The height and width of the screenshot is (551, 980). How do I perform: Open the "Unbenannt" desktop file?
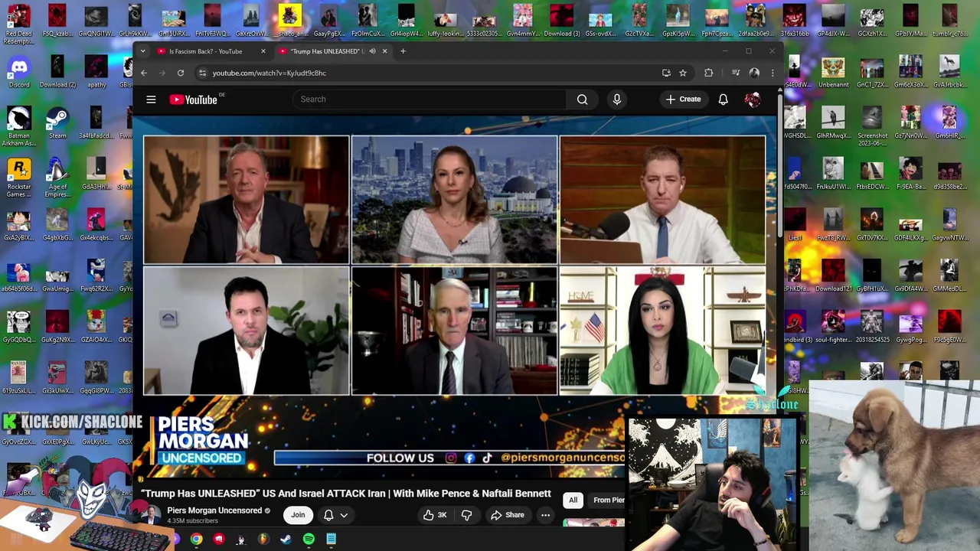(833, 73)
